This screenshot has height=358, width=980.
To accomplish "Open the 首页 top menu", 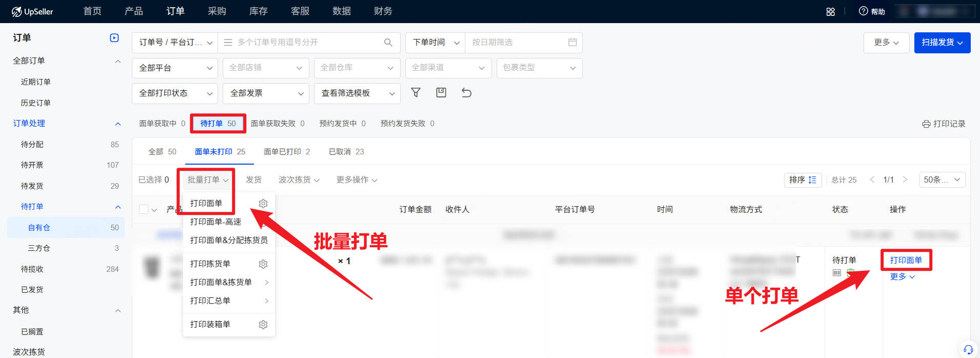I will 92,11.
